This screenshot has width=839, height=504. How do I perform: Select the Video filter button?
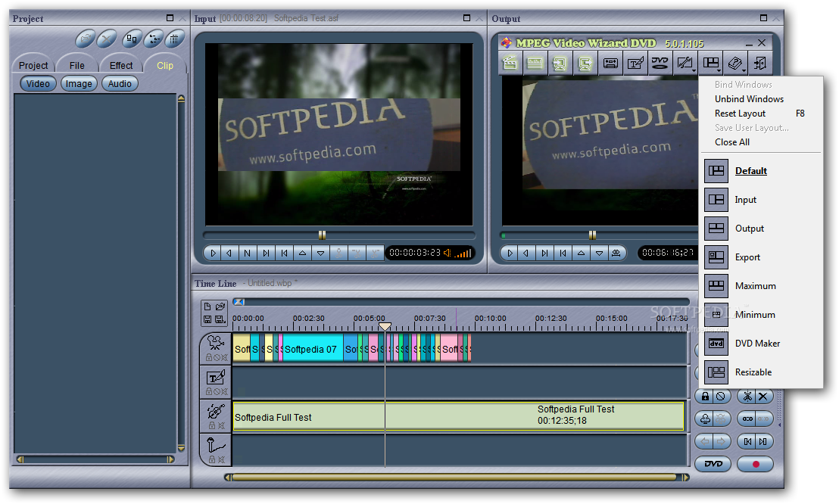click(x=38, y=83)
